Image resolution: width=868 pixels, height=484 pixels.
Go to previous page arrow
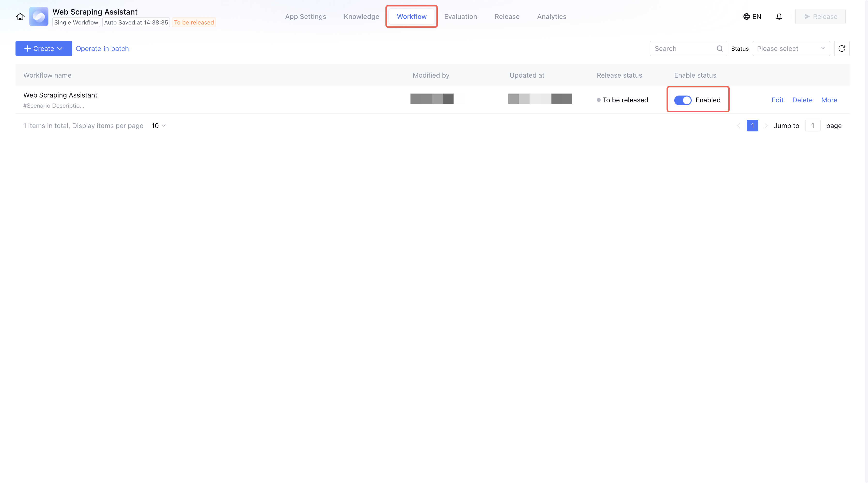click(739, 126)
